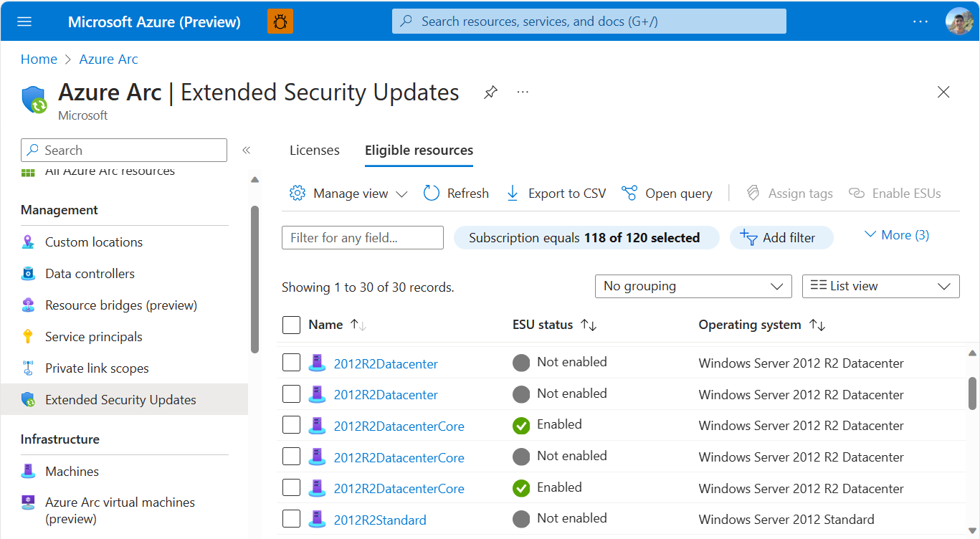Collapse the sidebar with the double chevron
The image size is (980, 539).
pyautogui.click(x=246, y=150)
